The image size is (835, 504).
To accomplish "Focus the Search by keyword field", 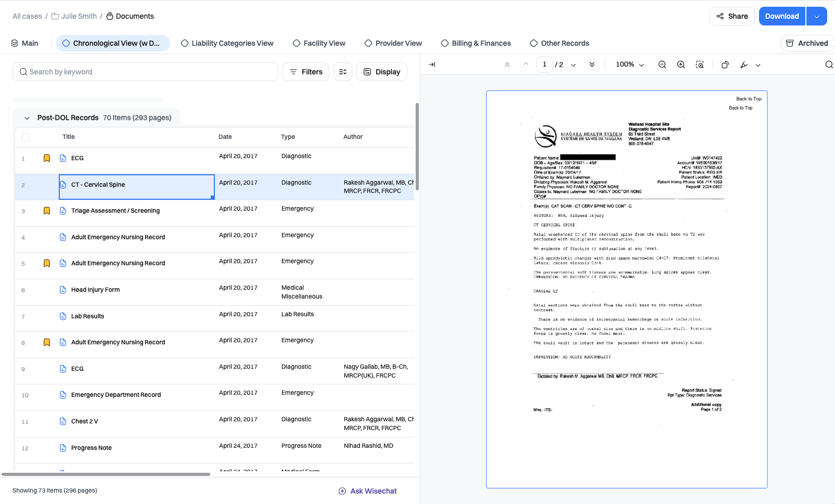I will (x=145, y=72).
